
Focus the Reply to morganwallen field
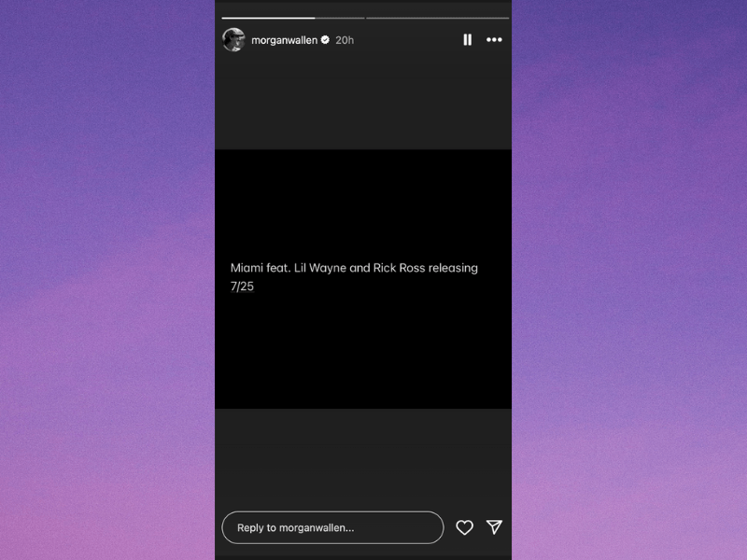332,527
